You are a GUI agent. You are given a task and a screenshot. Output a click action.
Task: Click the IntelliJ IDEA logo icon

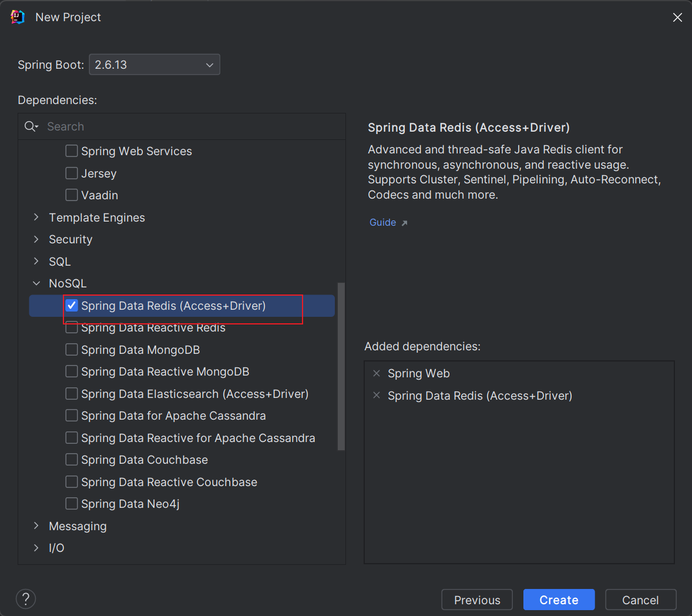click(x=17, y=17)
